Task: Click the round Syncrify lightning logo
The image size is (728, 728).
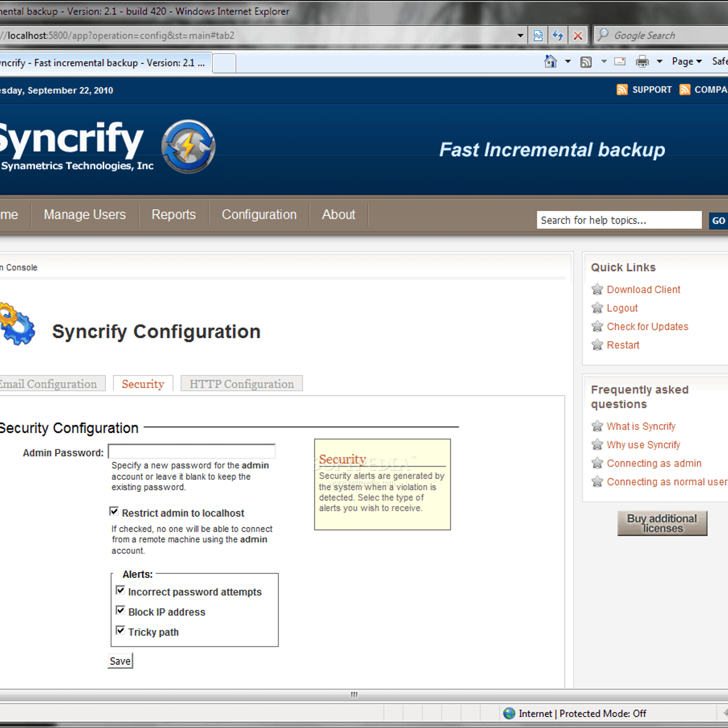Action: (188, 147)
